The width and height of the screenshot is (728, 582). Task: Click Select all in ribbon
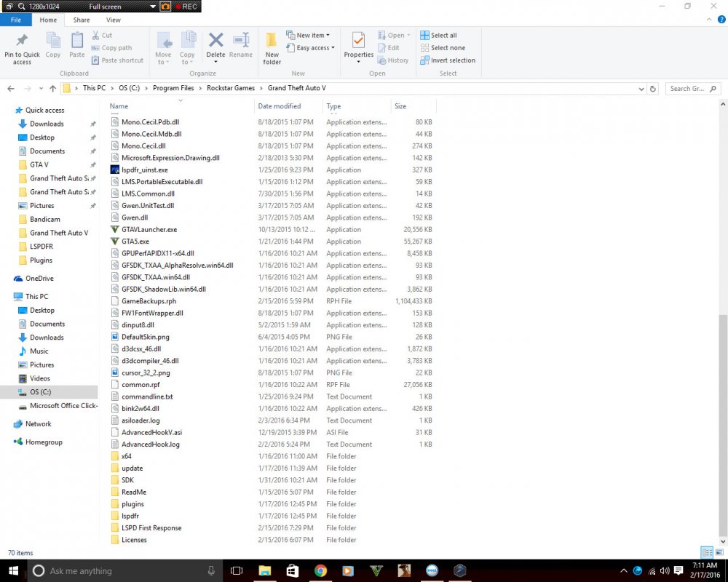tap(438, 35)
